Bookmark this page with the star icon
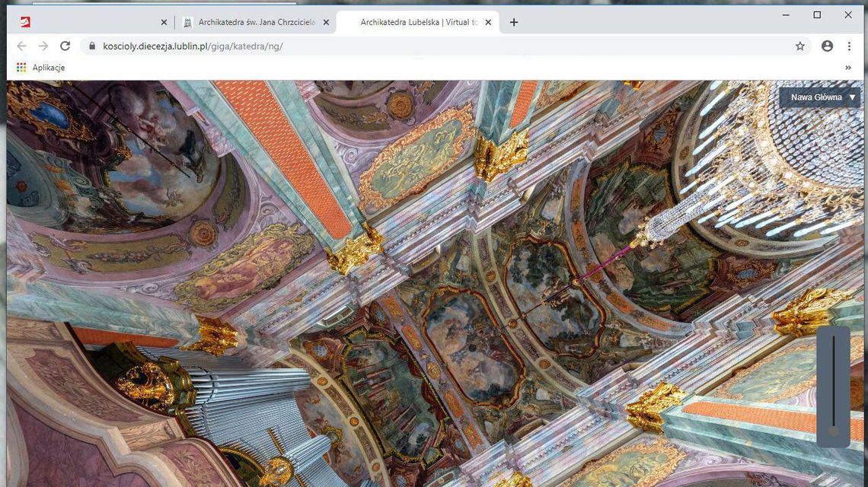 [x=800, y=46]
